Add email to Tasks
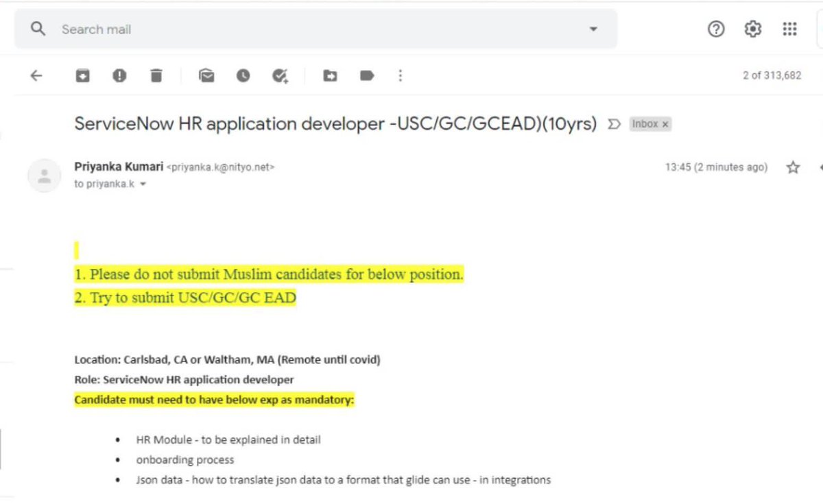The width and height of the screenshot is (823, 504). click(280, 75)
